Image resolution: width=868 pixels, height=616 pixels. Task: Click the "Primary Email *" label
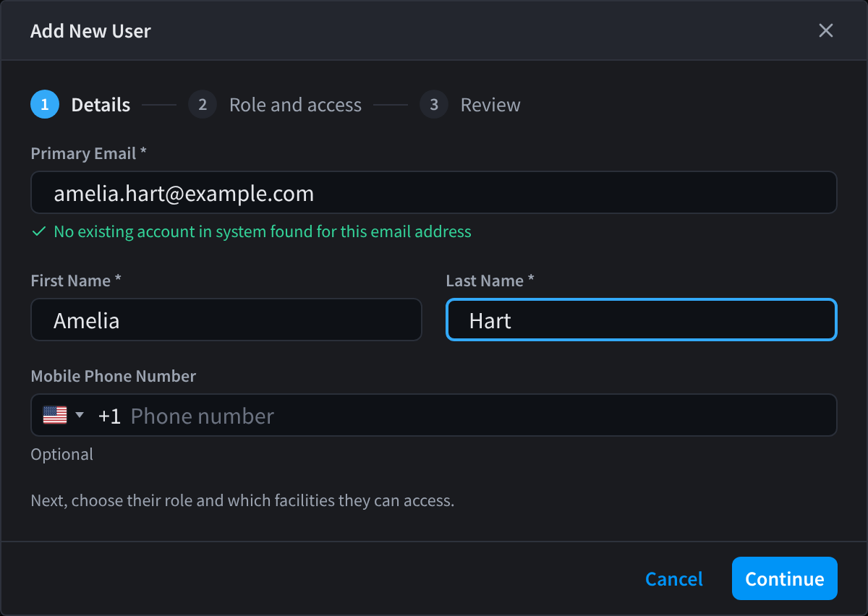pyautogui.click(x=89, y=153)
